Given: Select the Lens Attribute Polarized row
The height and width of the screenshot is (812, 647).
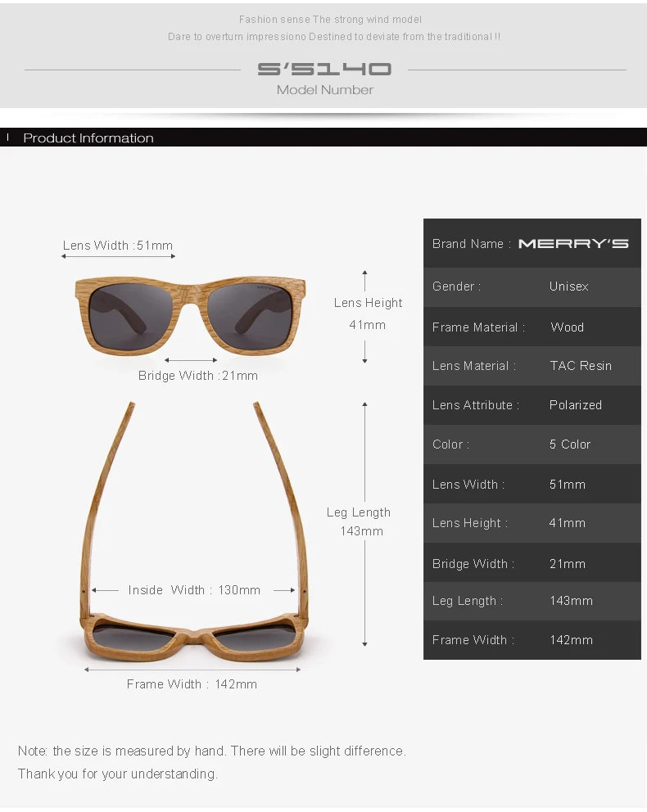Looking at the screenshot, I should (x=532, y=405).
